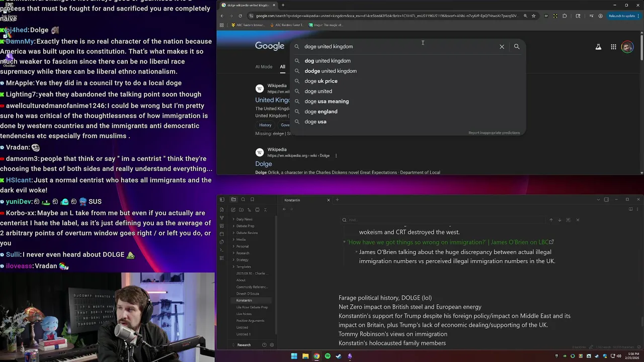Go to next match in Obsidian find bar

tap(559, 220)
